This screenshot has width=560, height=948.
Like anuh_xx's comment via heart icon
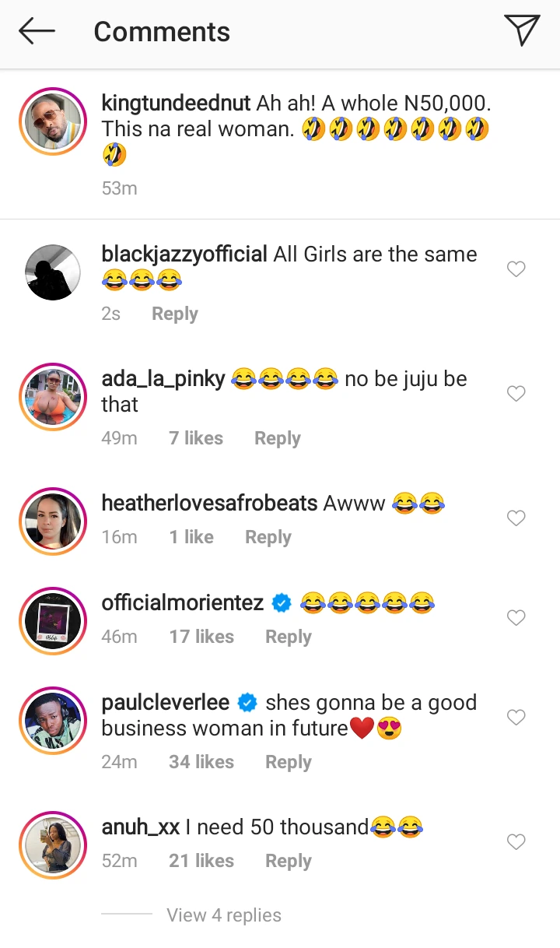pos(516,842)
